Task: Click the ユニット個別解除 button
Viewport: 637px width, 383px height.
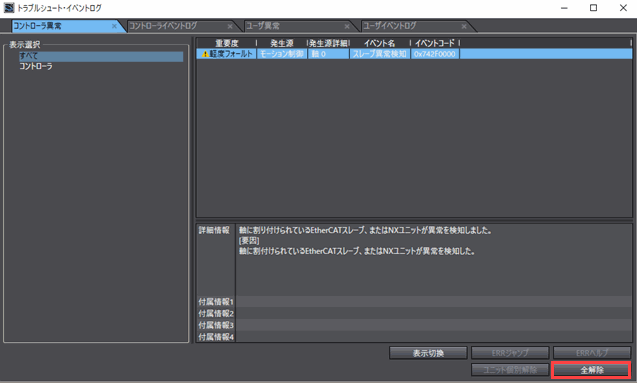Action: (x=510, y=370)
